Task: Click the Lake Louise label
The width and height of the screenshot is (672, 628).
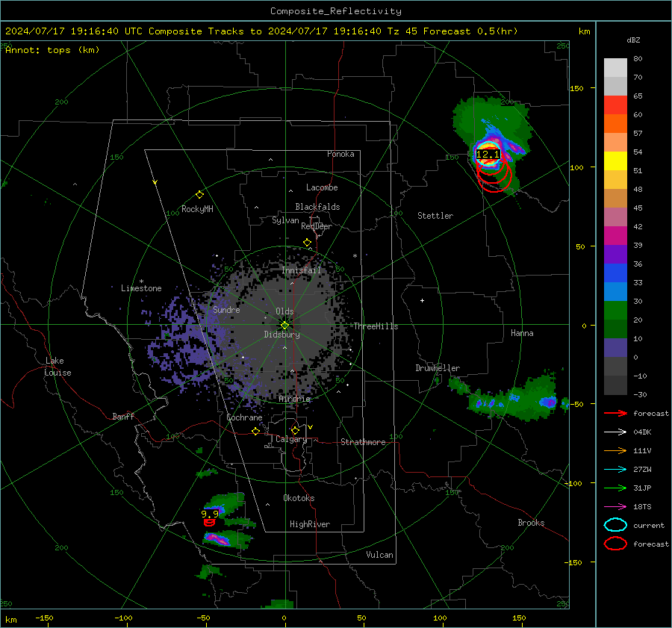Action: [58, 367]
